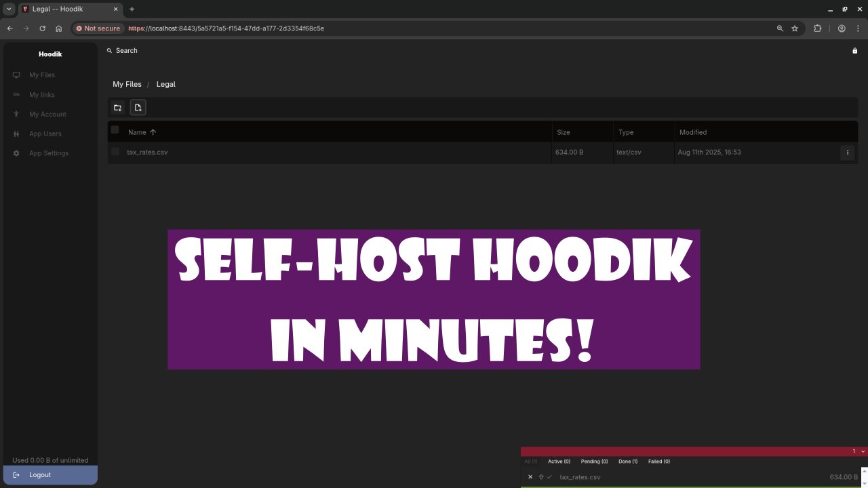Switch to Failed (0) uploads tab
The height and width of the screenshot is (488, 868).
point(659,462)
